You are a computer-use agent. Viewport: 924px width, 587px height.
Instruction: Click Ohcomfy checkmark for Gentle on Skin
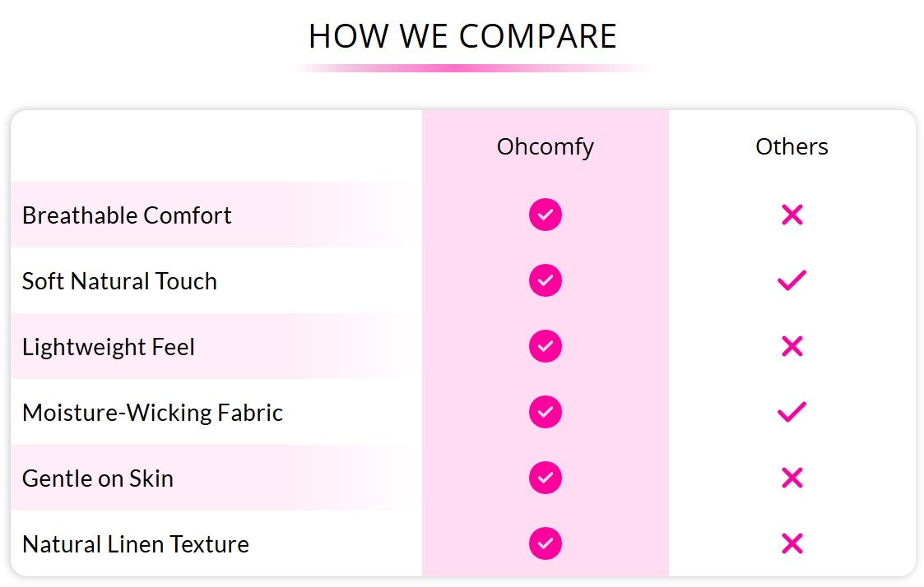pos(545,478)
